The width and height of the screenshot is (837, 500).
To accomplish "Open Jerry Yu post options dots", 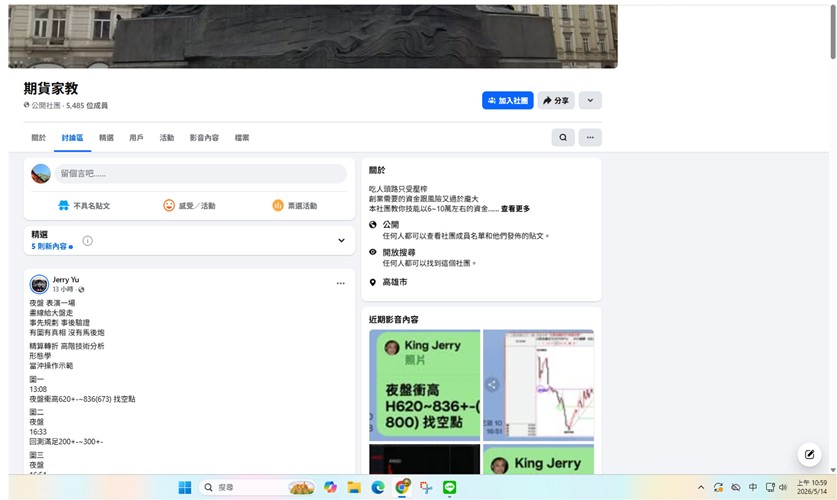I will coord(341,283).
